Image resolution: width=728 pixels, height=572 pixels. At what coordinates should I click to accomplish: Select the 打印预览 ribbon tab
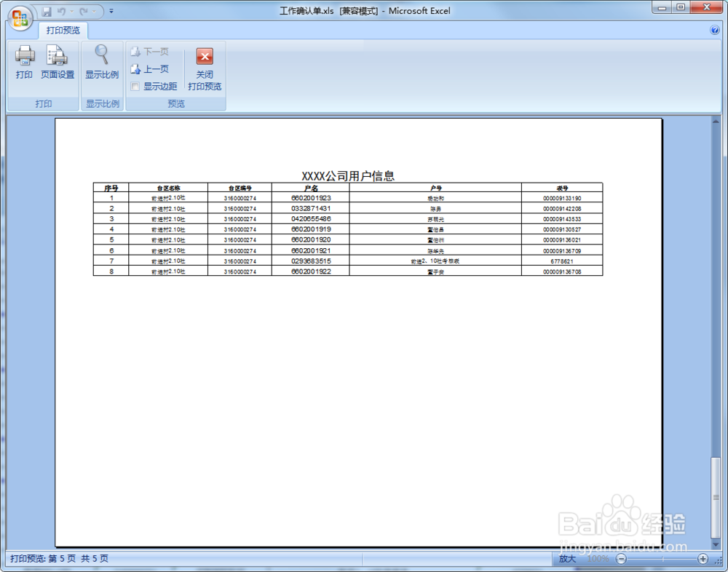pos(63,30)
